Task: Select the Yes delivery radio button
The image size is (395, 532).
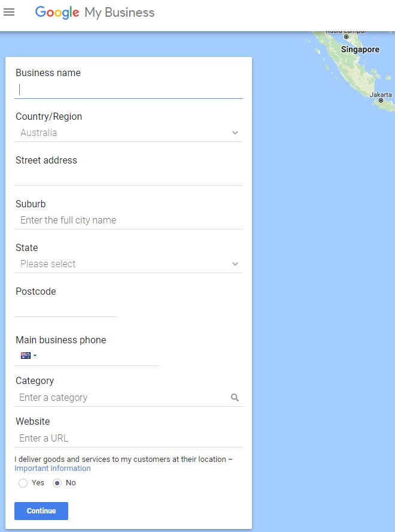Action: coord(23,483)
